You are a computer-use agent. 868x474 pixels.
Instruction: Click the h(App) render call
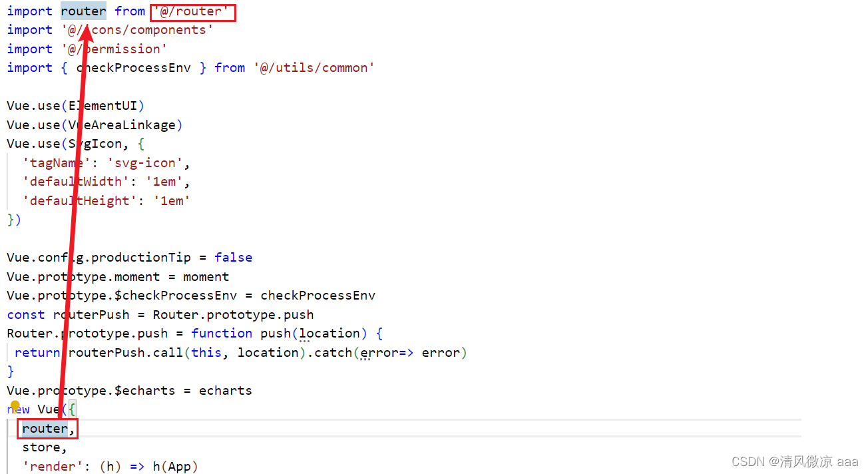[175, 467]
